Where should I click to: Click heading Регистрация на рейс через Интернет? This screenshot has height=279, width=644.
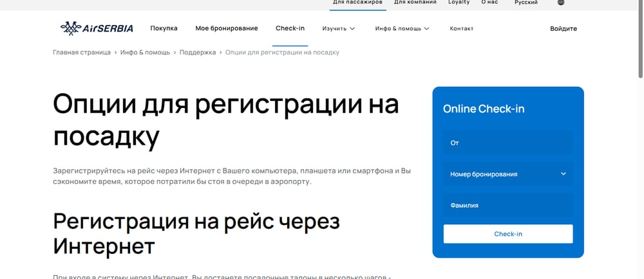coord(196,234)
